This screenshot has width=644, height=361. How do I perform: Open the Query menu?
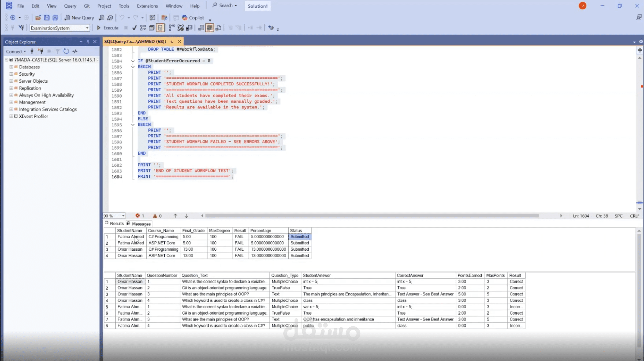click(70, 6)
